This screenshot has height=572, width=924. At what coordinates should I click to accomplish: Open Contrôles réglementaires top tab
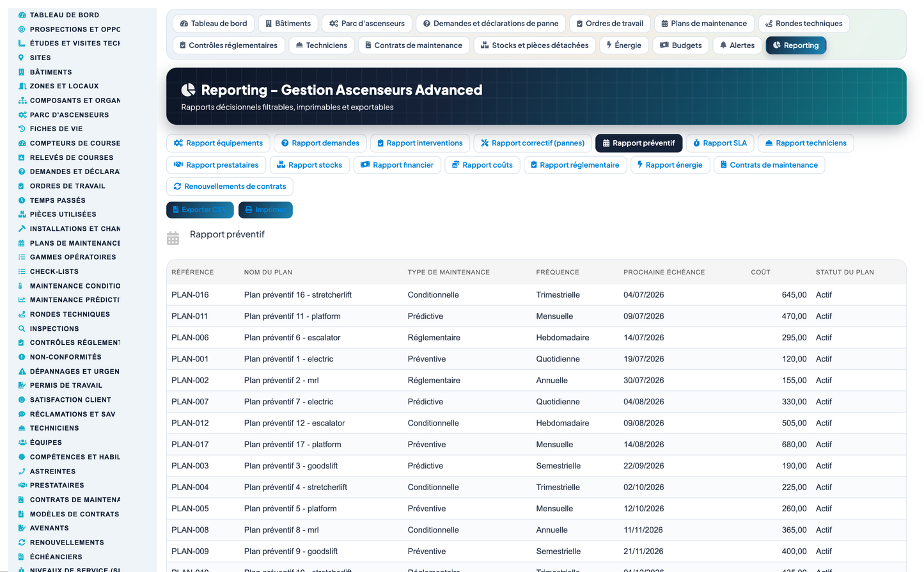click(229, 45)
